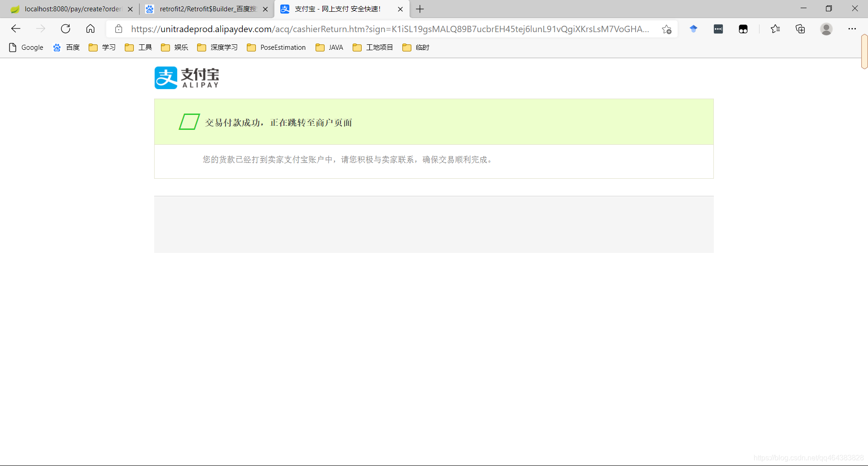Click the page vertical scrollbar thumb
868x466 pixels.
[x=864, y=52]
